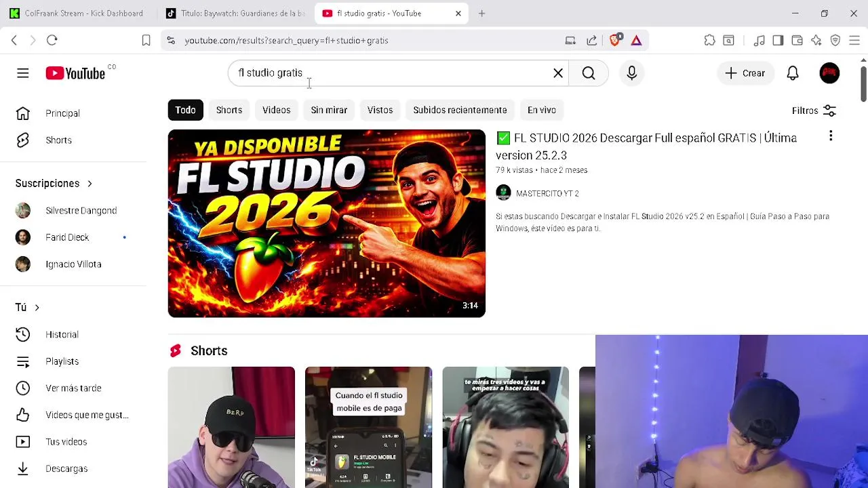The image size is (868, 488).
Task: Select the Sin mirar filter chip
Action: [x=329, y=110]
